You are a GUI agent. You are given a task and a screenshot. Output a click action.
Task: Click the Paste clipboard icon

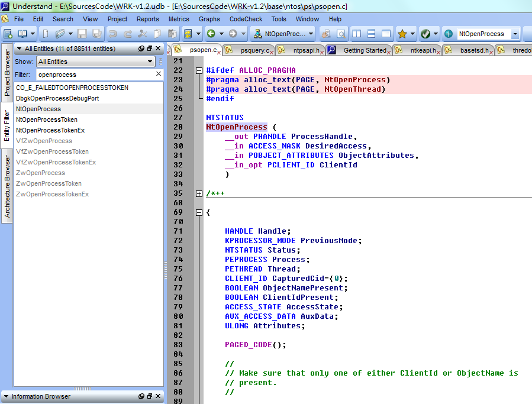172,34
